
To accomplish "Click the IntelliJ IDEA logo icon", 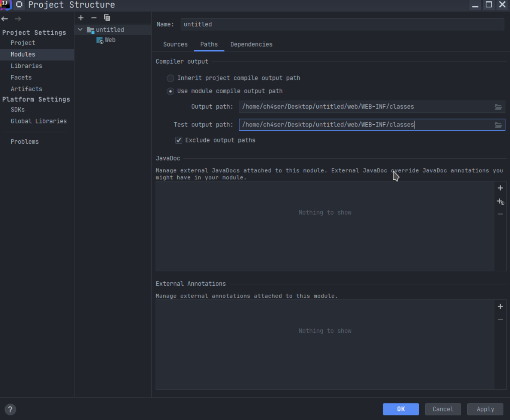I will point(6,5).
